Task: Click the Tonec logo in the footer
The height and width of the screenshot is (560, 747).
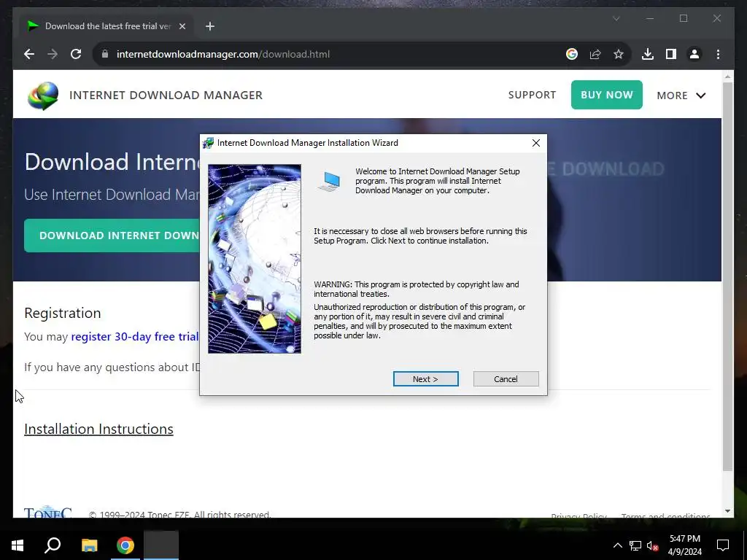Action: [x=47, y=511]
